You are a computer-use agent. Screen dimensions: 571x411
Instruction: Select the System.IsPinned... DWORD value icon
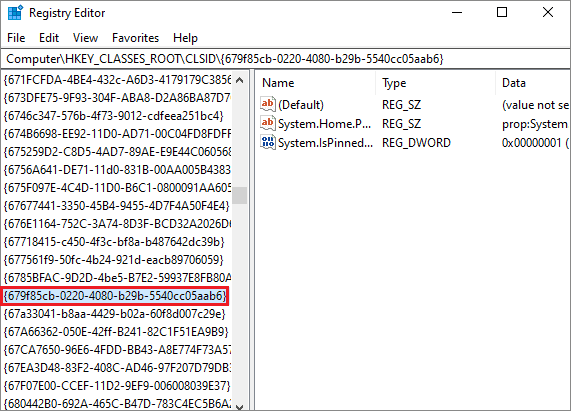[x=268, y=142]
